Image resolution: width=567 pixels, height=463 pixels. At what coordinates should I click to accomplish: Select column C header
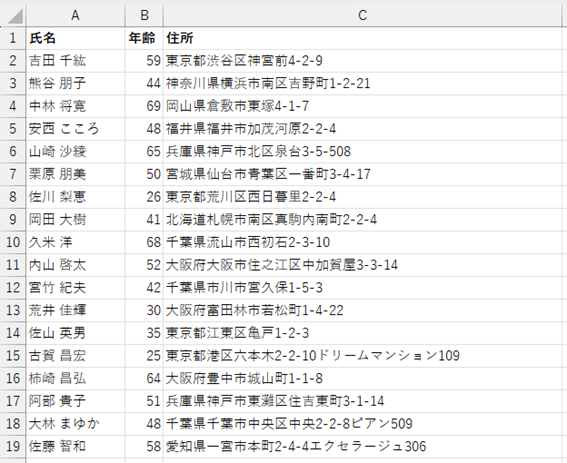(x=362, y=15)
